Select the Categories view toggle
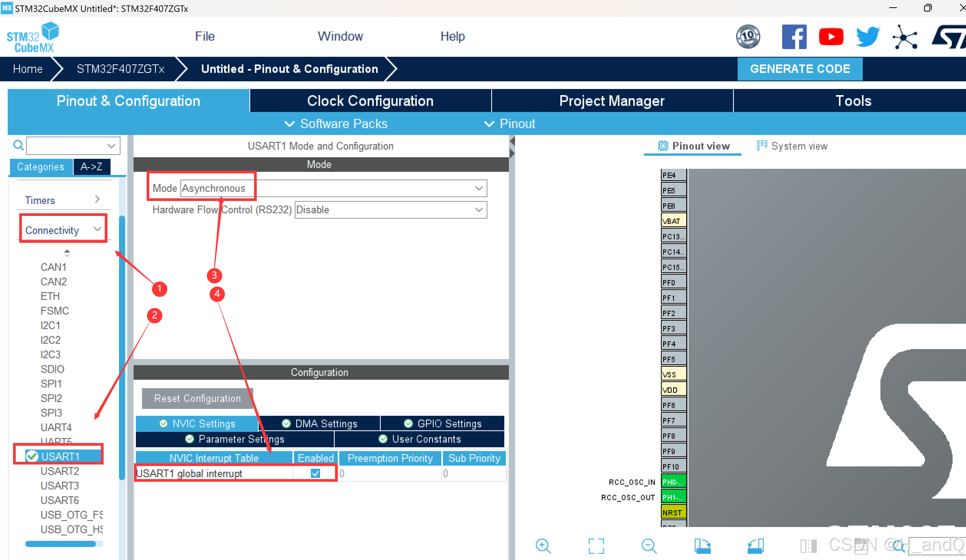 (41, 167)
